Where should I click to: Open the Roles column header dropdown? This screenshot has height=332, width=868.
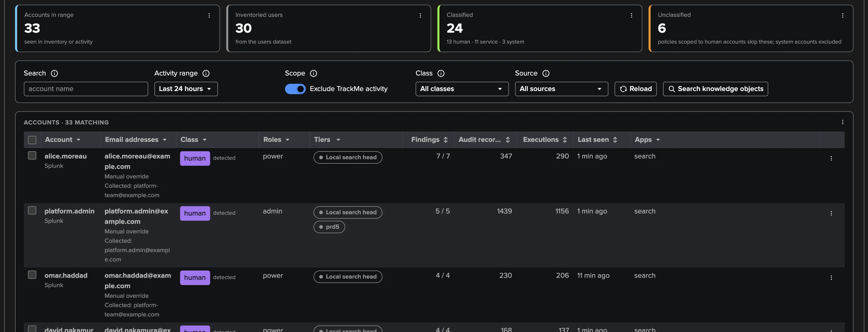coord(287,140)
